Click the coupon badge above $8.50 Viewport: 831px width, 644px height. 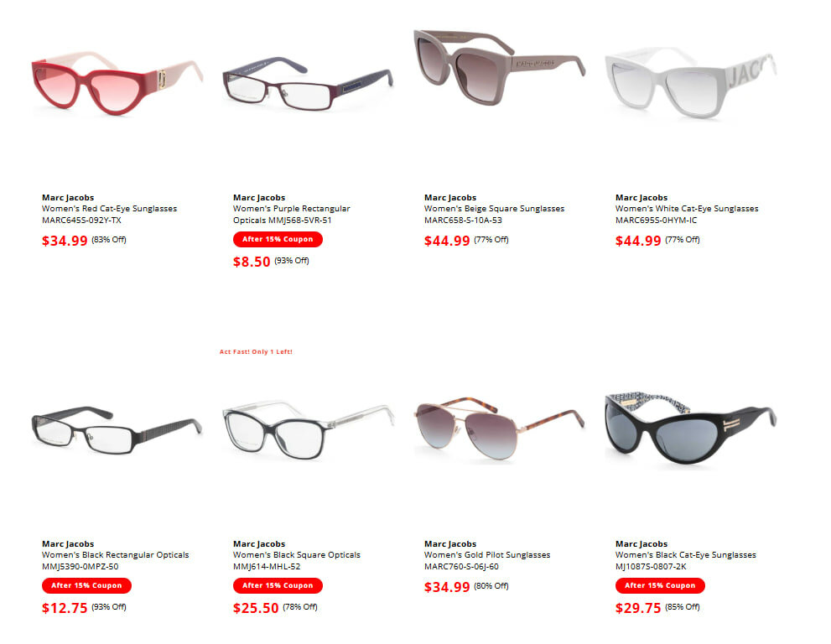point(278,239)
